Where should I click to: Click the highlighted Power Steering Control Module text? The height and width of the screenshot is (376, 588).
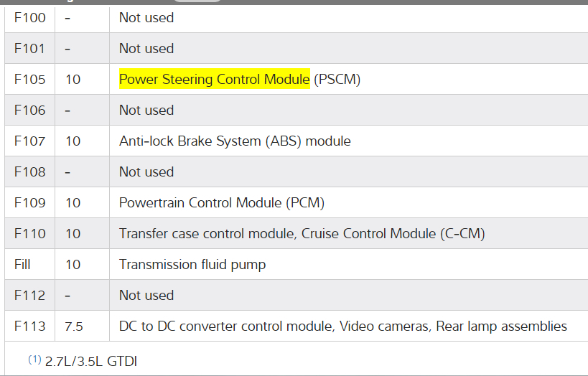(x=214, y=80)
